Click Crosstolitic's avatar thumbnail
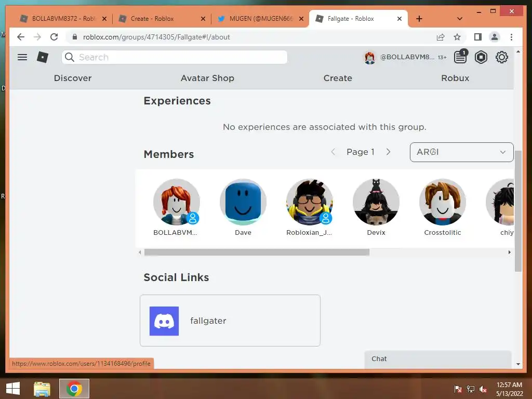This screenshot has width=532, height=399. pos(443,202)
